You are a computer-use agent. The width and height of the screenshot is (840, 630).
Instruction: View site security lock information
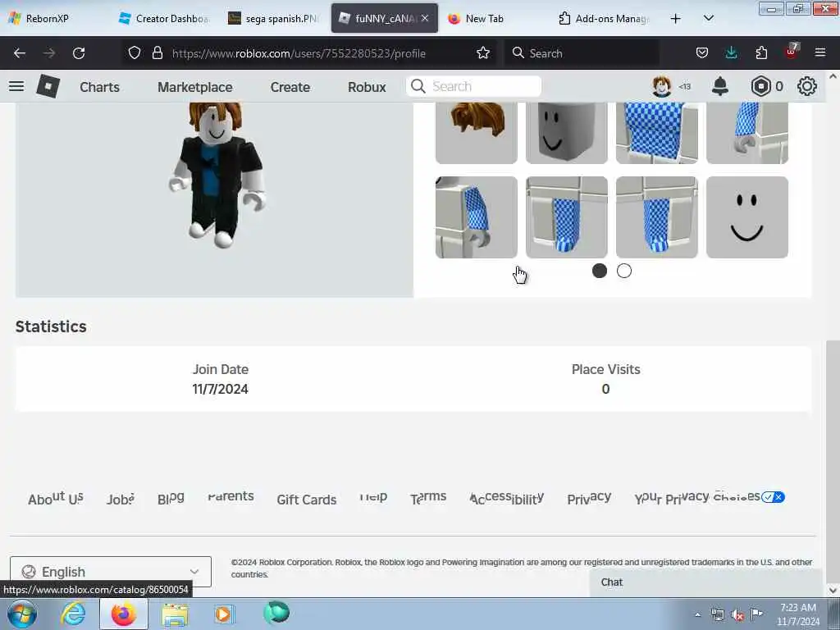[x=157, y=53]
